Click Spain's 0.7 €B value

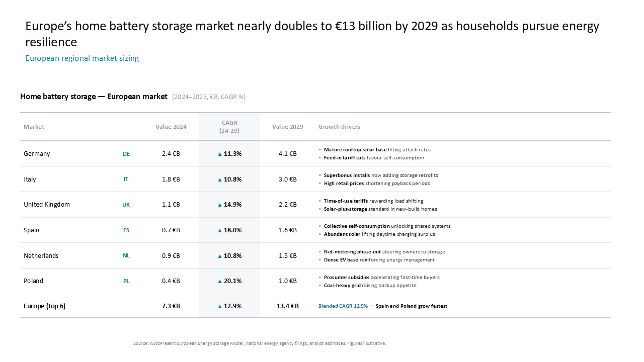pos(171,230)
